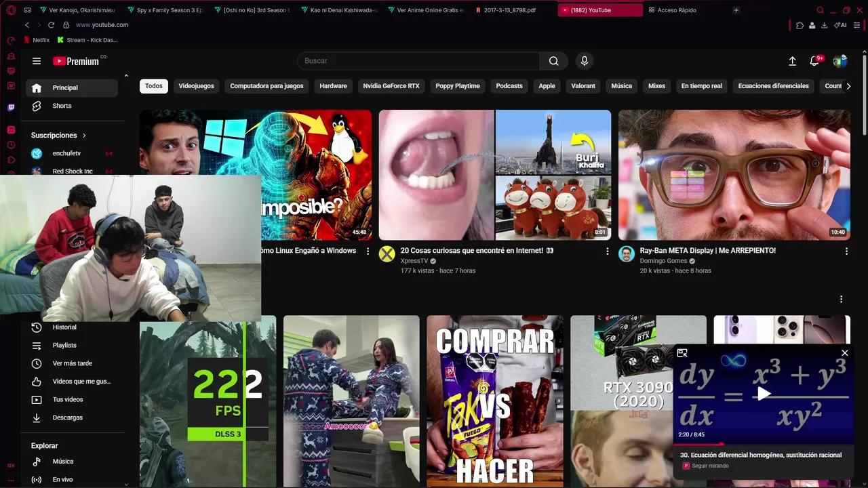Seek on the miniplayer red progress bar
Viewport: 868px width, 488px height.
tap(763, 444)
